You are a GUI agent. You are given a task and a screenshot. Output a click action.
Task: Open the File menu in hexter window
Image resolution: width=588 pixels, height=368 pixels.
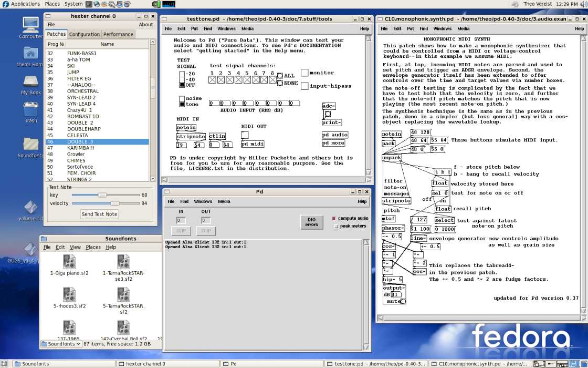(51, 24)
